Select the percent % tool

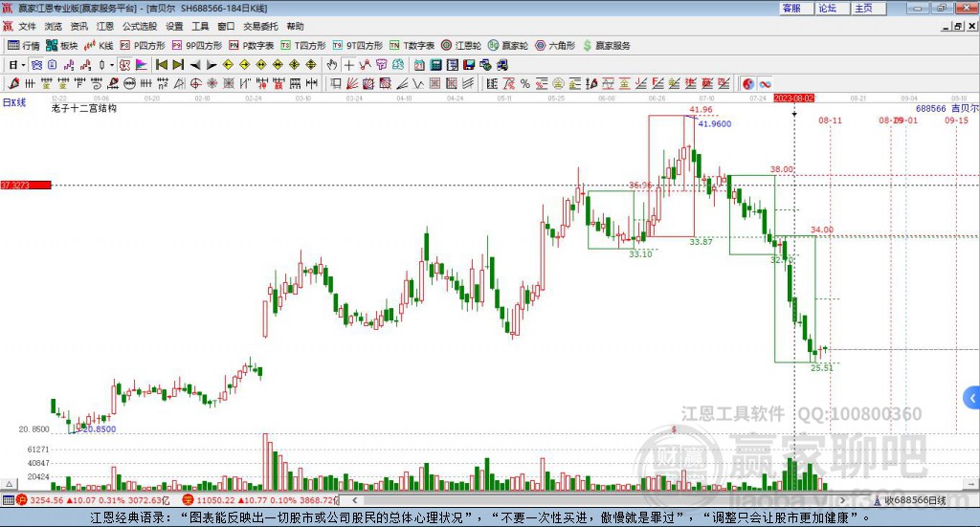click(525, 83)
